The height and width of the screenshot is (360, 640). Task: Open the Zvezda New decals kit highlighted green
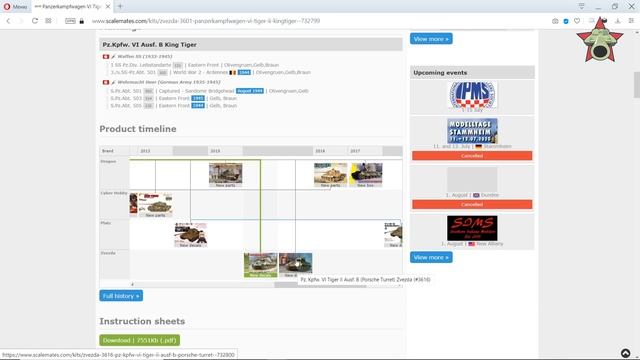tap(260, 265)
